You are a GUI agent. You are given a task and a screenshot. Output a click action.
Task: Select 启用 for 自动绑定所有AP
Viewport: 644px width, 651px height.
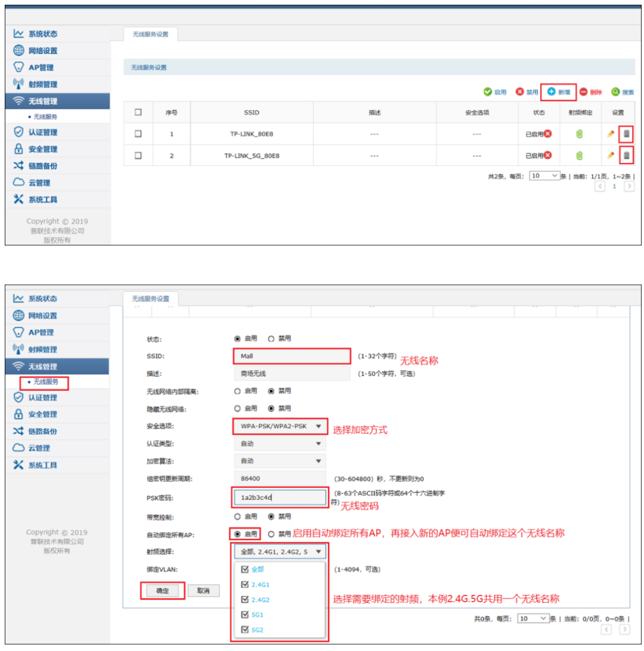(x=238, y=534)
